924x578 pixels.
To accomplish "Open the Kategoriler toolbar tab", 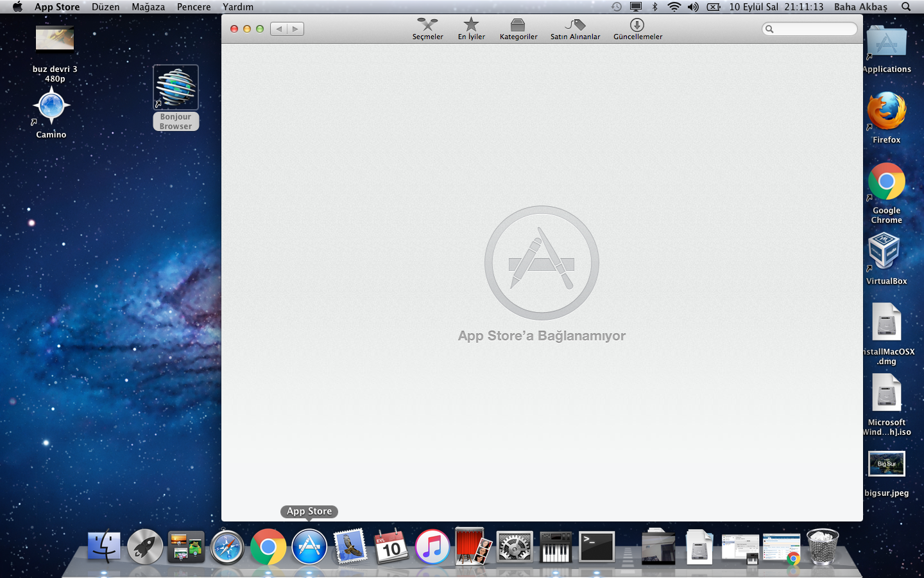I will click(518, 29).
